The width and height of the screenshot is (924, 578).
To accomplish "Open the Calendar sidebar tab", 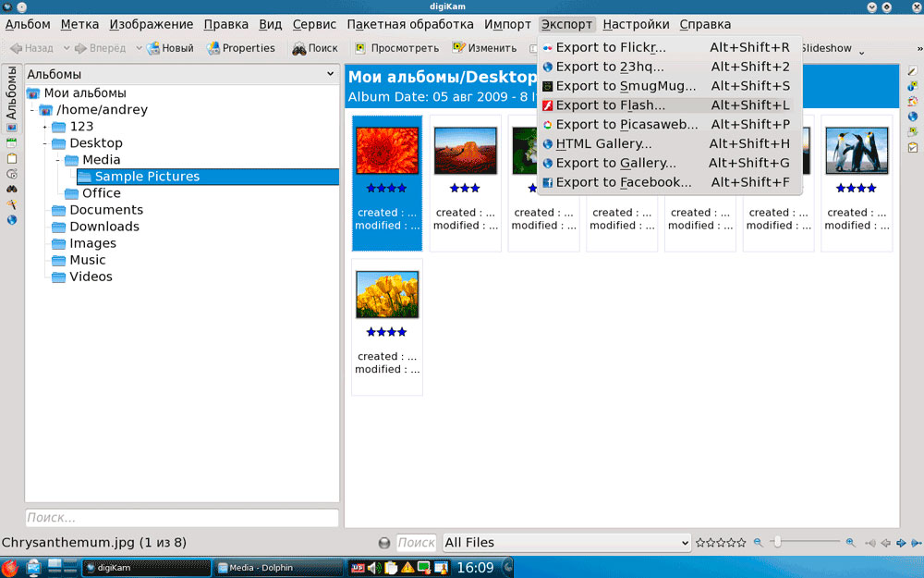I will (x=12, y=142).
